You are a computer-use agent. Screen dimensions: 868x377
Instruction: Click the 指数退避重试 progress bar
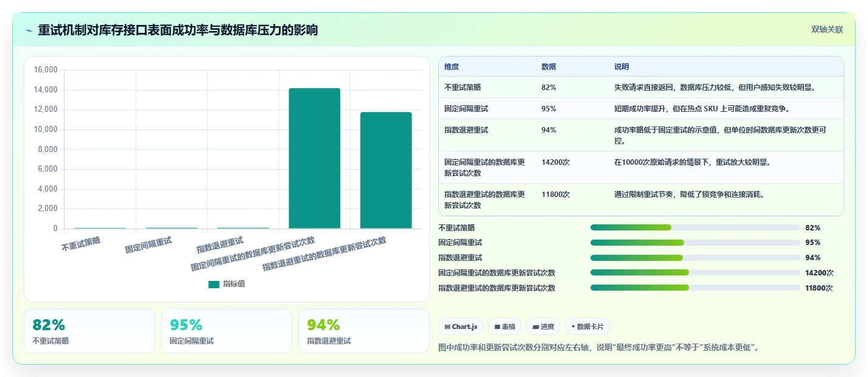point(695,258)
